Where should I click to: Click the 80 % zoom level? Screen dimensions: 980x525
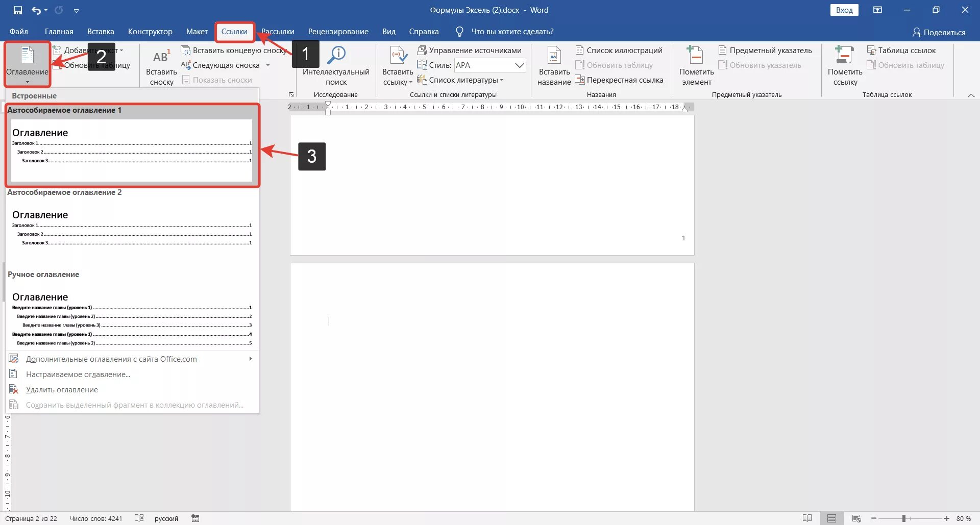[x=964, y=518]
